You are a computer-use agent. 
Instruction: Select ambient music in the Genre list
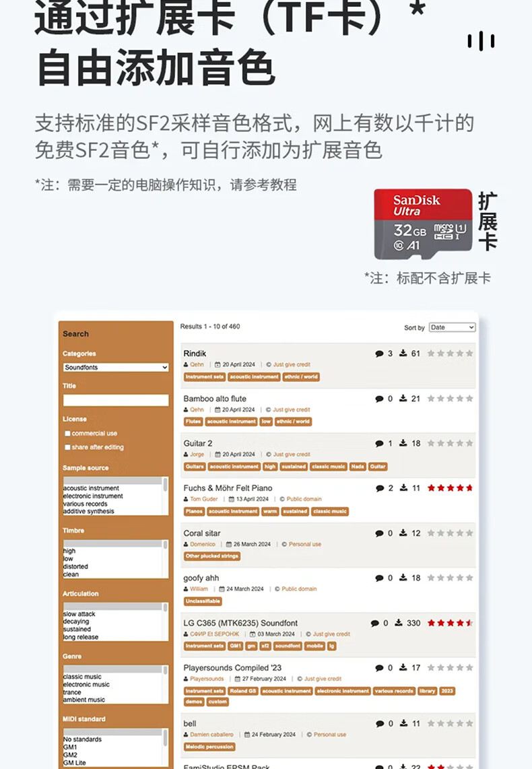coord(84,700)
